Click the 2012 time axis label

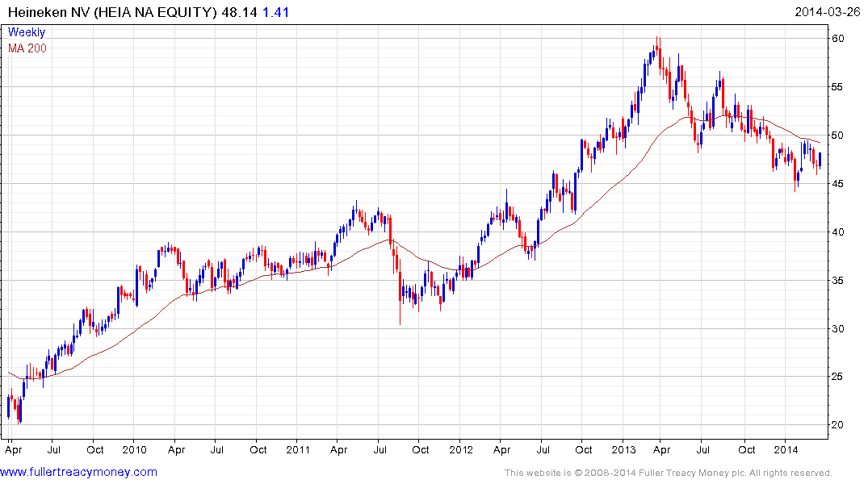(x=461, y=449)
